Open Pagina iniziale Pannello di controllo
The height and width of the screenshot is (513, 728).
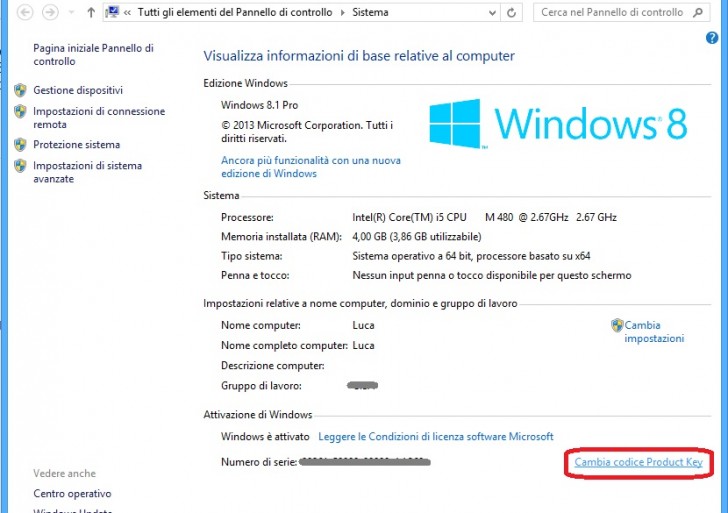(93, 55)
